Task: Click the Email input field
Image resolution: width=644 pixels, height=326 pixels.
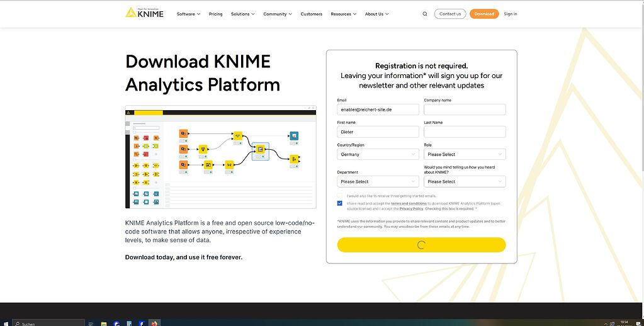Action: click(378, 110)
